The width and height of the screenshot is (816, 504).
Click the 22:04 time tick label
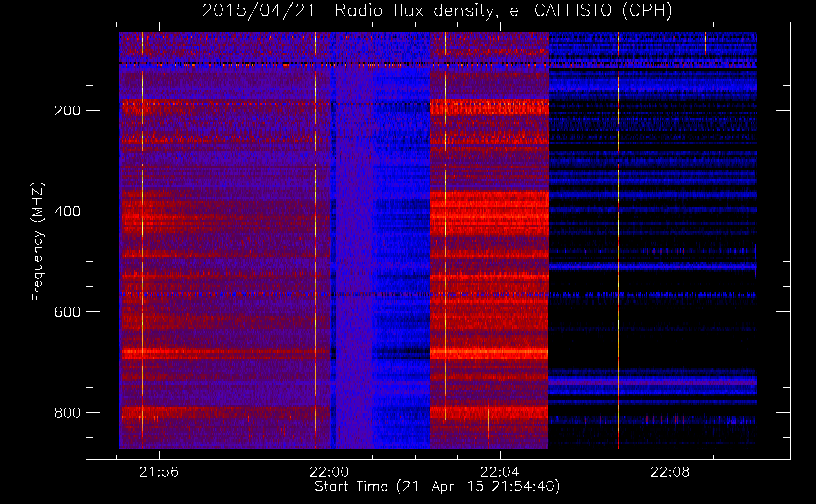point(500,472)
